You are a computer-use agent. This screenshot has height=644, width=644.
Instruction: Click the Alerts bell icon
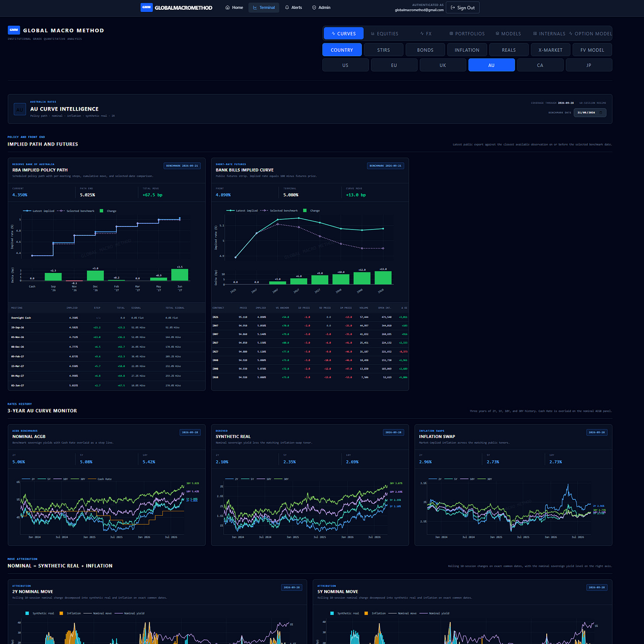click(287, 8)
